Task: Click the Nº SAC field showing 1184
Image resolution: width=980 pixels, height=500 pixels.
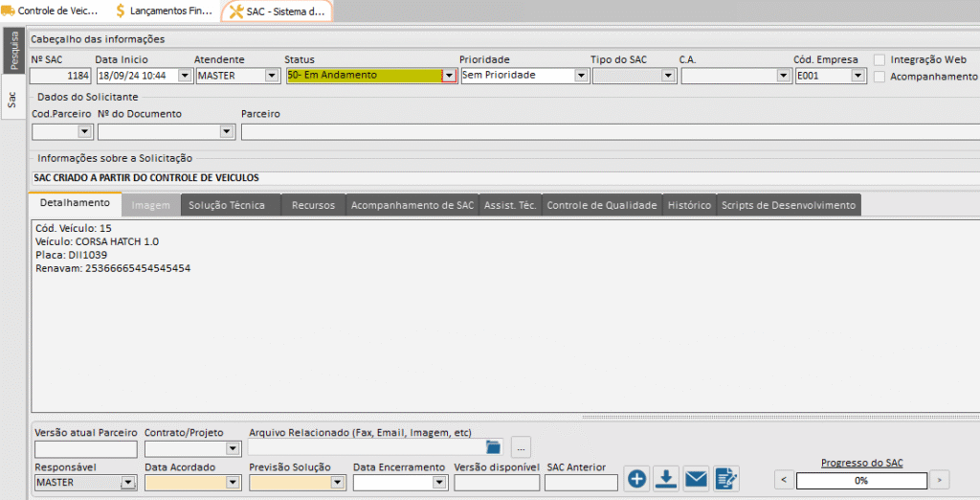Action: point(60,76)
